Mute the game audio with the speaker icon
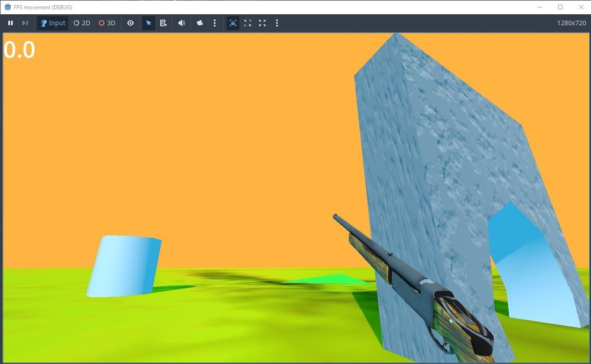 pos(181,23)
